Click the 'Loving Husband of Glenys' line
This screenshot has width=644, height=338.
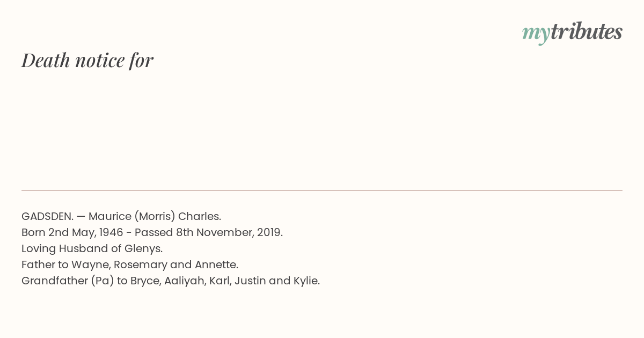tap(92, 249)
